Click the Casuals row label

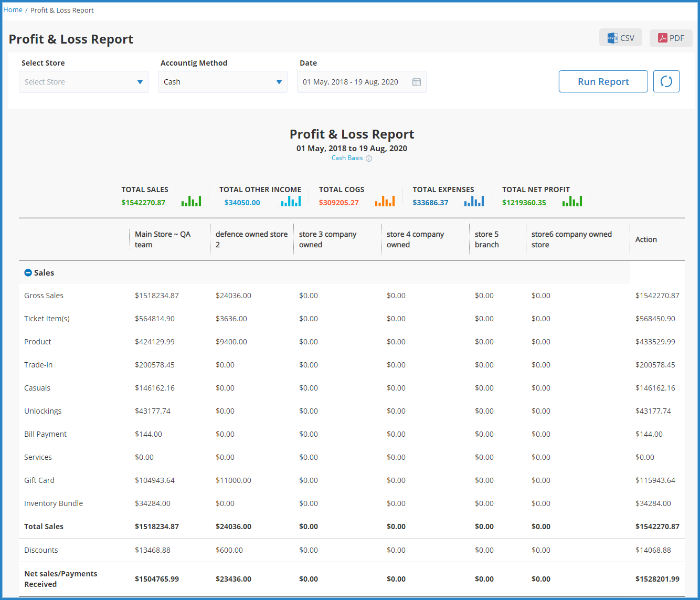(37, 388)
